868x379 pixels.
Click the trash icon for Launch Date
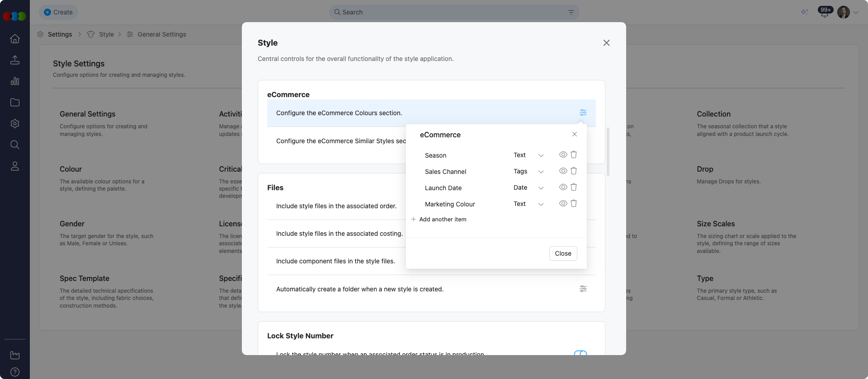pos(574,187)
